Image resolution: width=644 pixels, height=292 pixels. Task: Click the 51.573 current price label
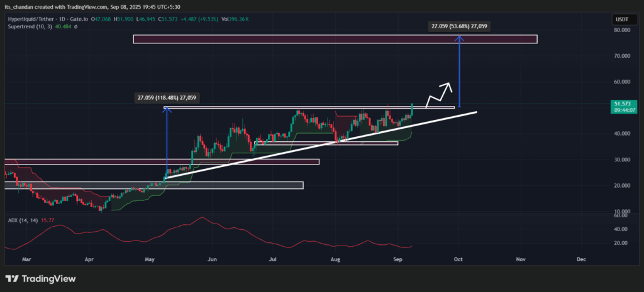click(621, 104)
